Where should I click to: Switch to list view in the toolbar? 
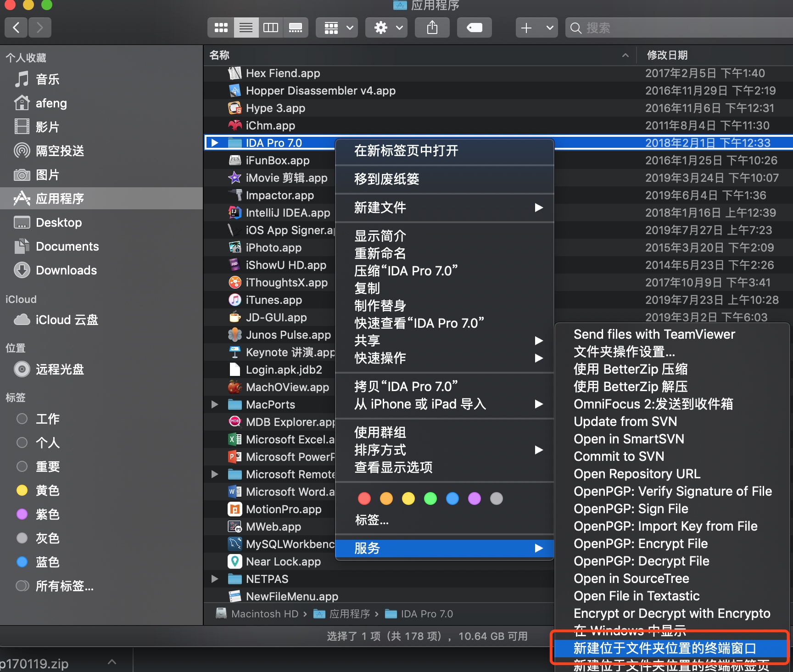246,28
